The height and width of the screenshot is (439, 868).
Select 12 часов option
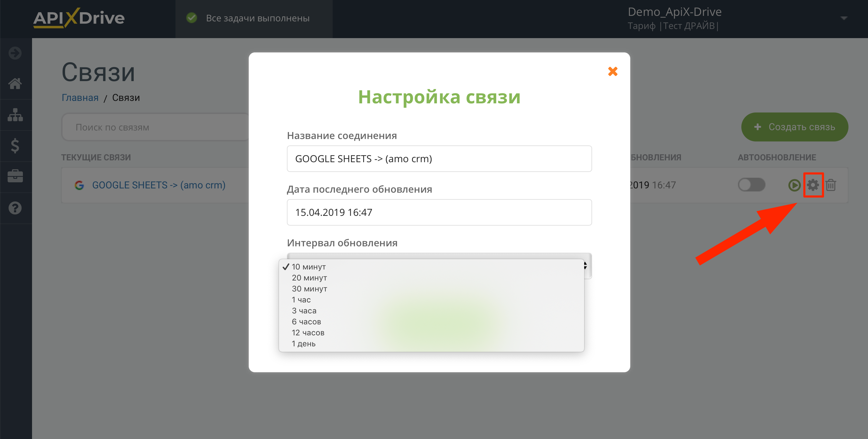431,333
